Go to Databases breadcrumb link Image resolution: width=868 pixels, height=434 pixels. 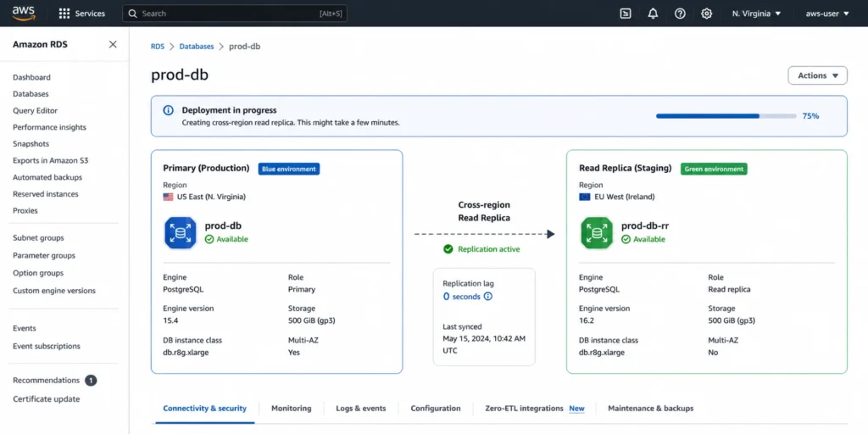click(197, 47)
